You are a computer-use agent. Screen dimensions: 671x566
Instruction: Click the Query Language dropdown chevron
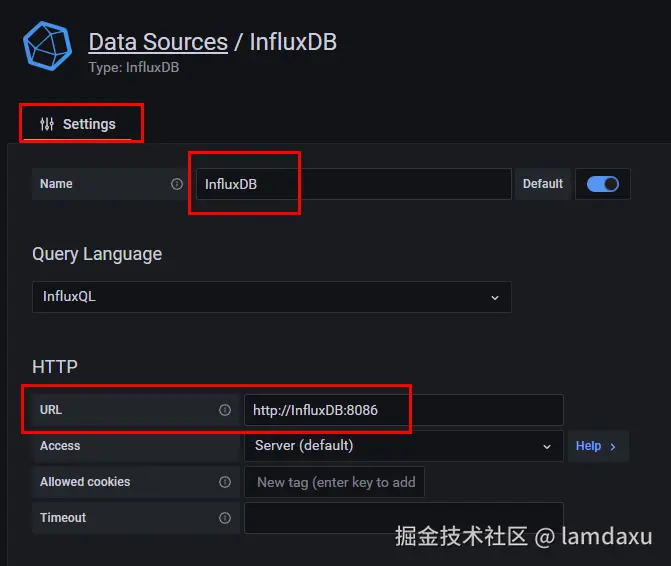494,297
